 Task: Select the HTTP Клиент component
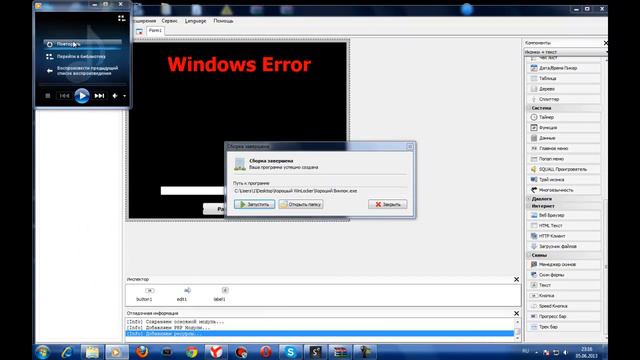(x=564, y=236)
